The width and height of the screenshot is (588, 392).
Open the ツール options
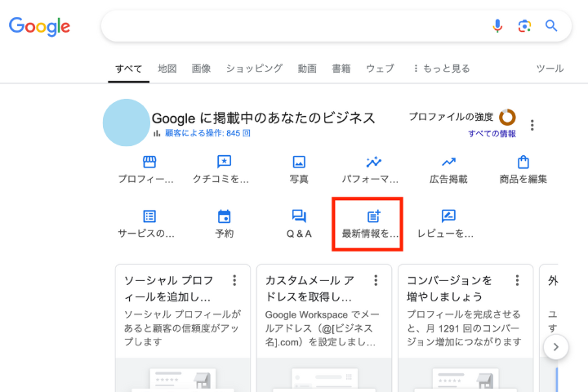(550, 69)
